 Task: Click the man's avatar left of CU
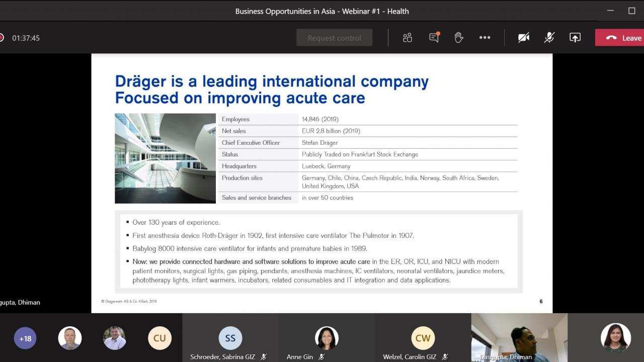click(115, 338)
